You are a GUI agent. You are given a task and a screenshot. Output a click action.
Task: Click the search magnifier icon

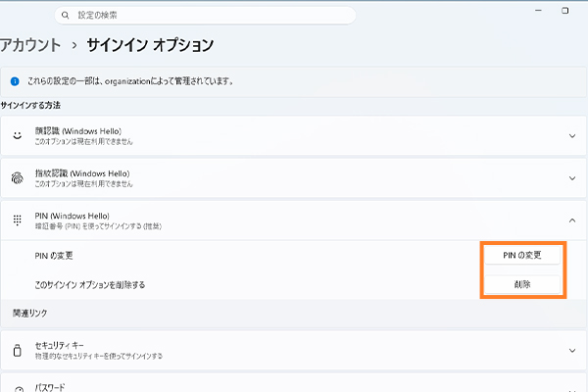pyautogui.click(x=66, y=16)
